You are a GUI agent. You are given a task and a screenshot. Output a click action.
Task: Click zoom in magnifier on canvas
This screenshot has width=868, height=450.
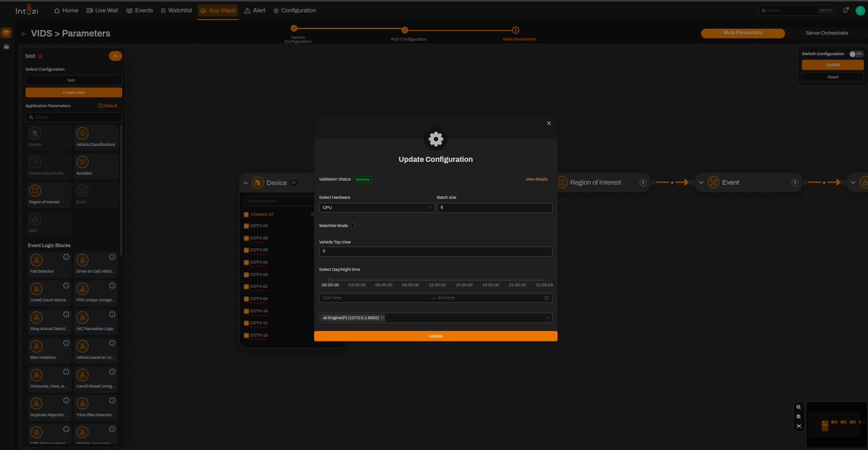(799, 407)
